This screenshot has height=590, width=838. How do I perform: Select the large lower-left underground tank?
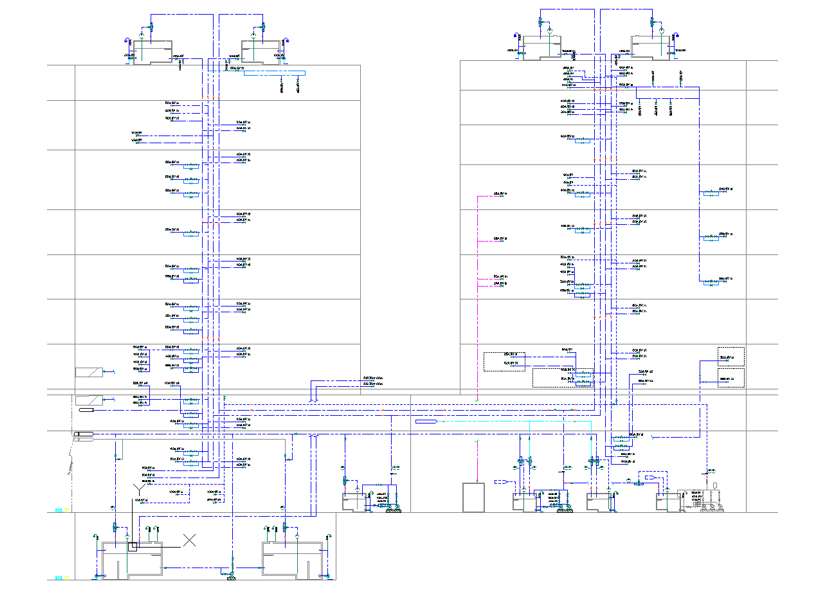tap(132, 561)
